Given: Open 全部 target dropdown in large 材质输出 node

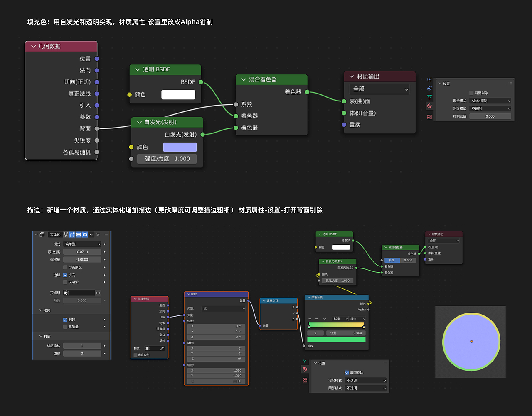Looking at the screenshot, I should (x=379, y=89).
